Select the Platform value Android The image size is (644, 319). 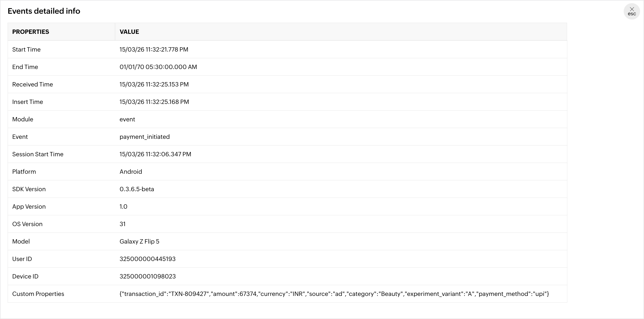pos(131,172)
